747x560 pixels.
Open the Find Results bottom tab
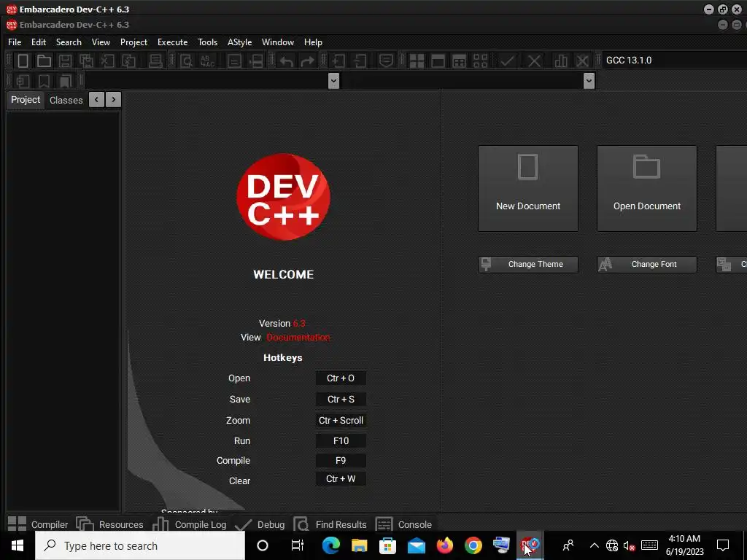tap(330, 524)
